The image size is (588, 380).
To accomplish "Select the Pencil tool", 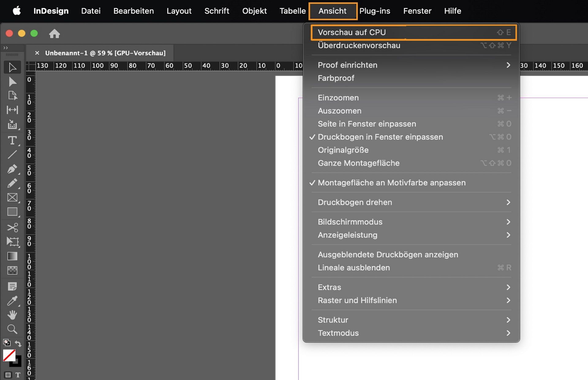I will 12,183.
